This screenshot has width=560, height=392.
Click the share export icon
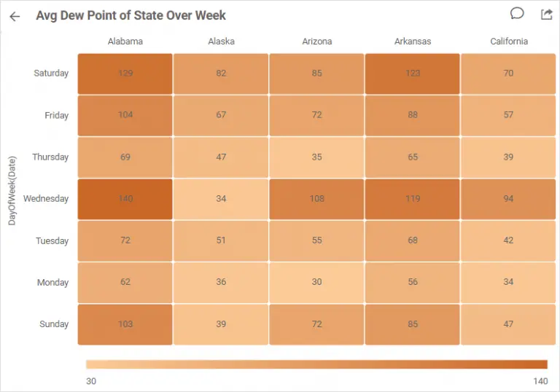click(x=546, y=15)
